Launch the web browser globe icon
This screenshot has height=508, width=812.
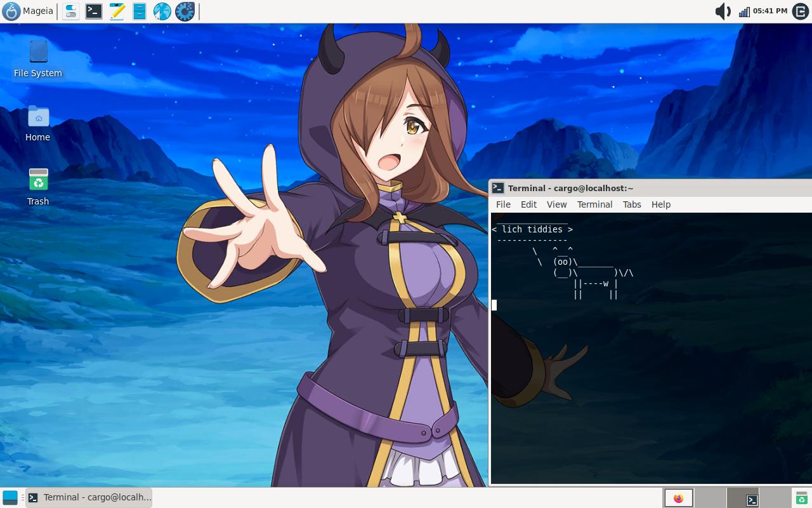(162, 11)
